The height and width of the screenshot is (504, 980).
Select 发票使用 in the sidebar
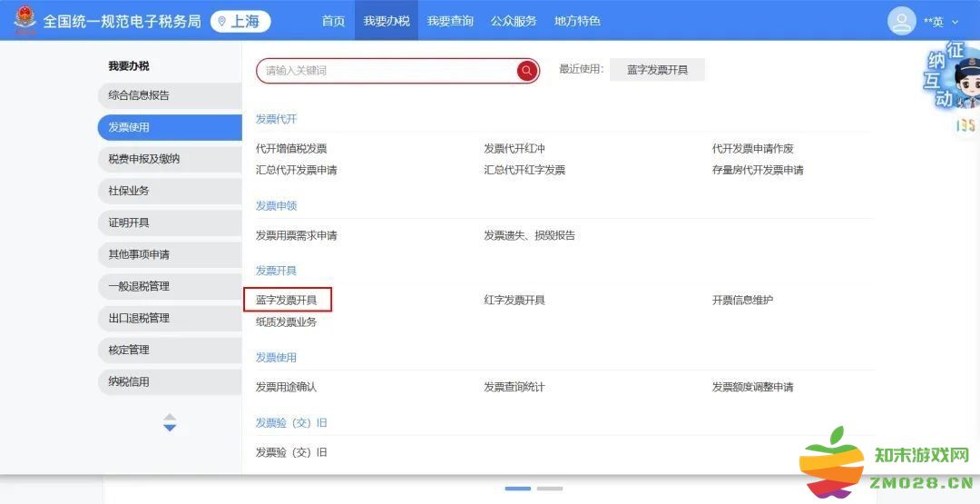point(170,127)
